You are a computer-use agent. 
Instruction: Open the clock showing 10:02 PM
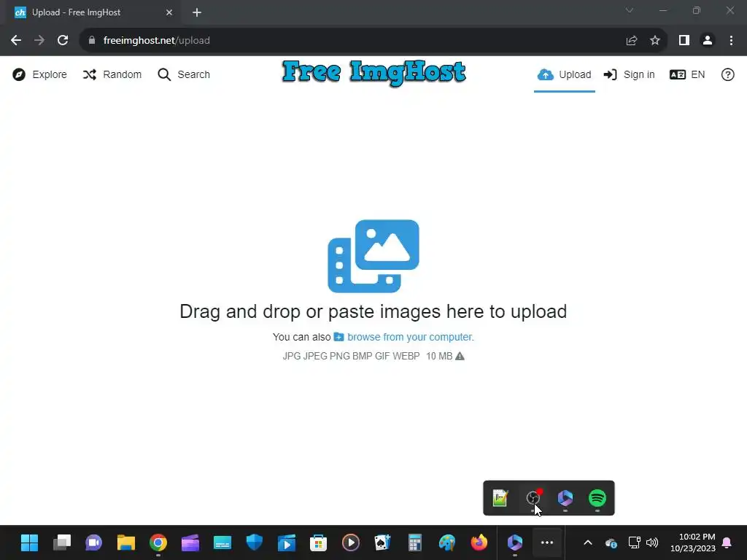[693, 542]
